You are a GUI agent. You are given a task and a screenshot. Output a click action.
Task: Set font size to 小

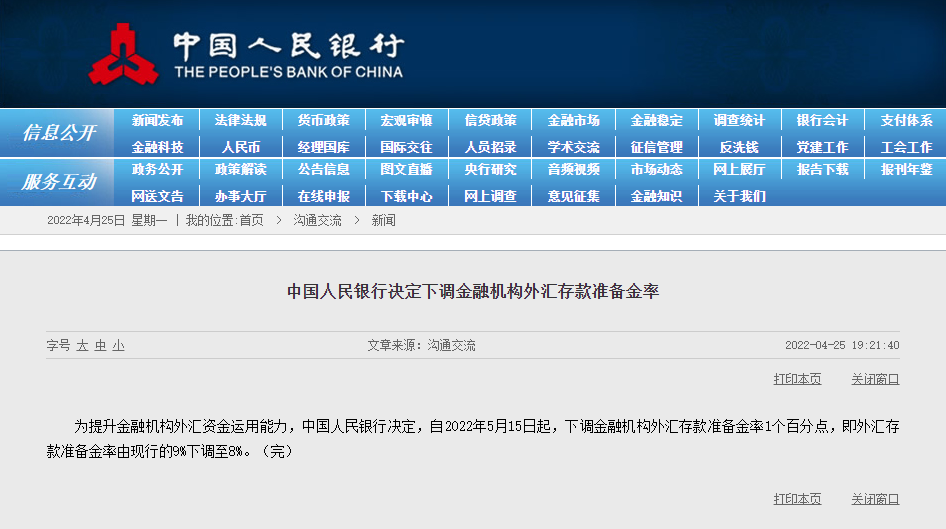118,345
